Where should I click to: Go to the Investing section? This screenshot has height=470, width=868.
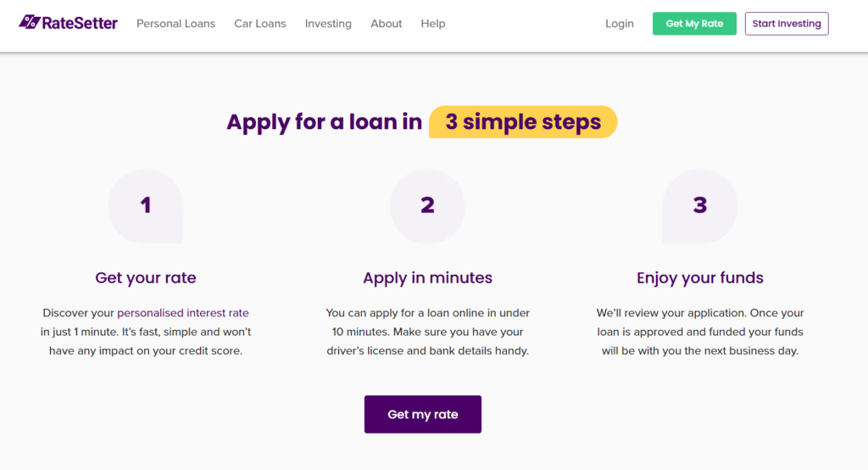pyautogui.click(x=328, y=24)
